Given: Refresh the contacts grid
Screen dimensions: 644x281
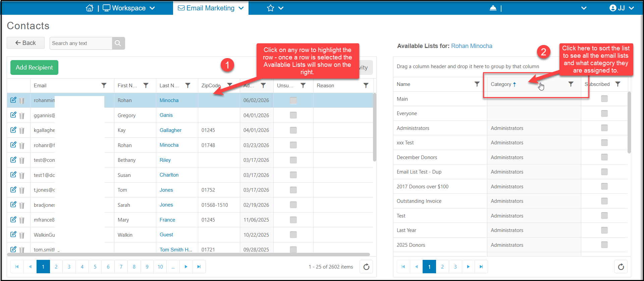Looking at the screenshot, I should [x=366, y=267].
